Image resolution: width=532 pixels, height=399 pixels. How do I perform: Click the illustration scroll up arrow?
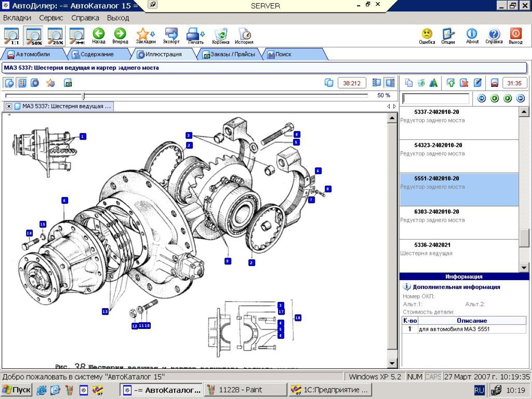pos(392,118)
